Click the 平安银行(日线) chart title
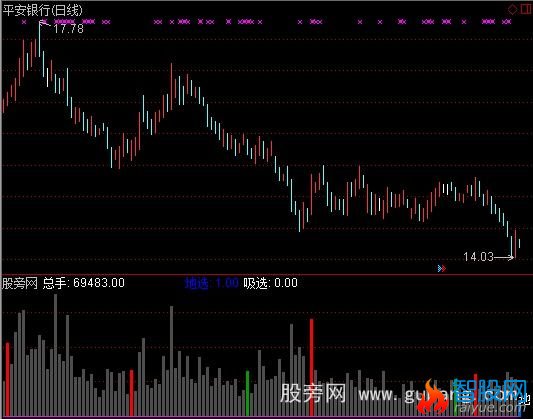Screen dimensions: 533x419 [42, 10]
